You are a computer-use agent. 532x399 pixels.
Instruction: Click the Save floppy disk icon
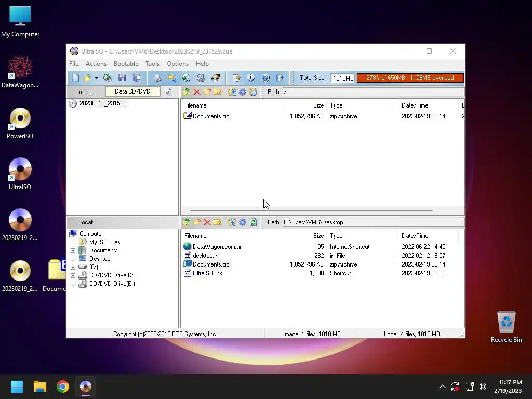[122, 78]
